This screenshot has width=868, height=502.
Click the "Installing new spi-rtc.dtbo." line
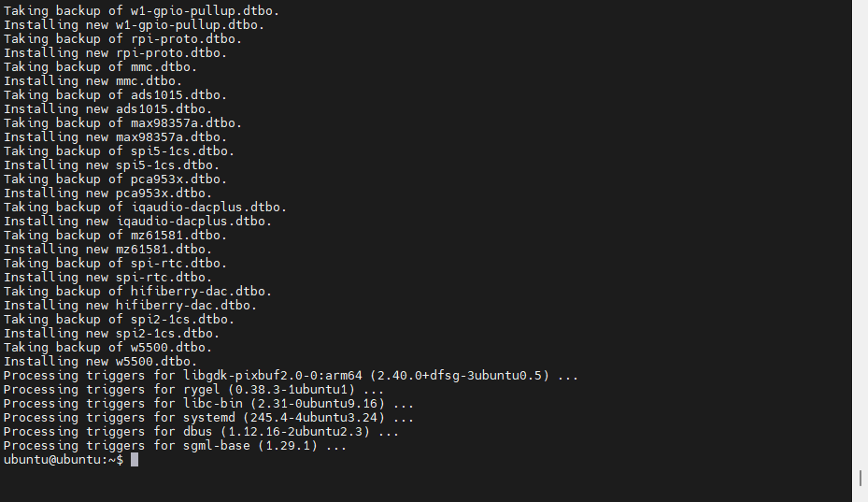pyautogui.click(x=107, y=278)
